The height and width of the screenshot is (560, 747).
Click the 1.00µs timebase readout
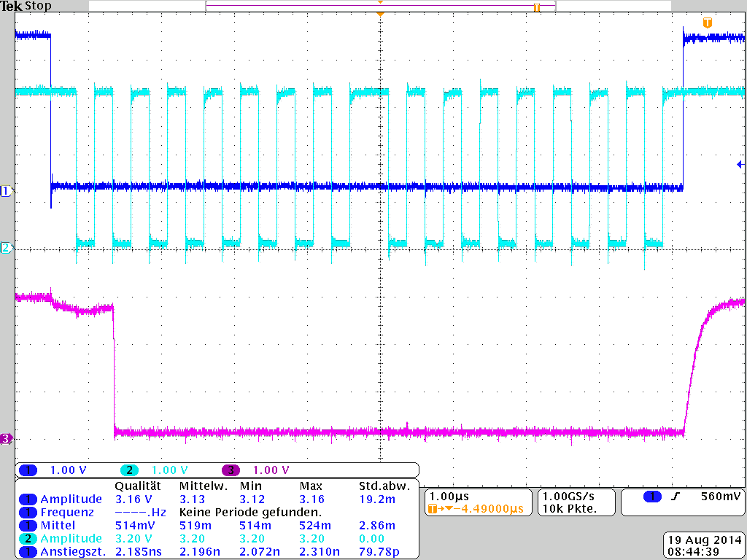tap(449, 497)
